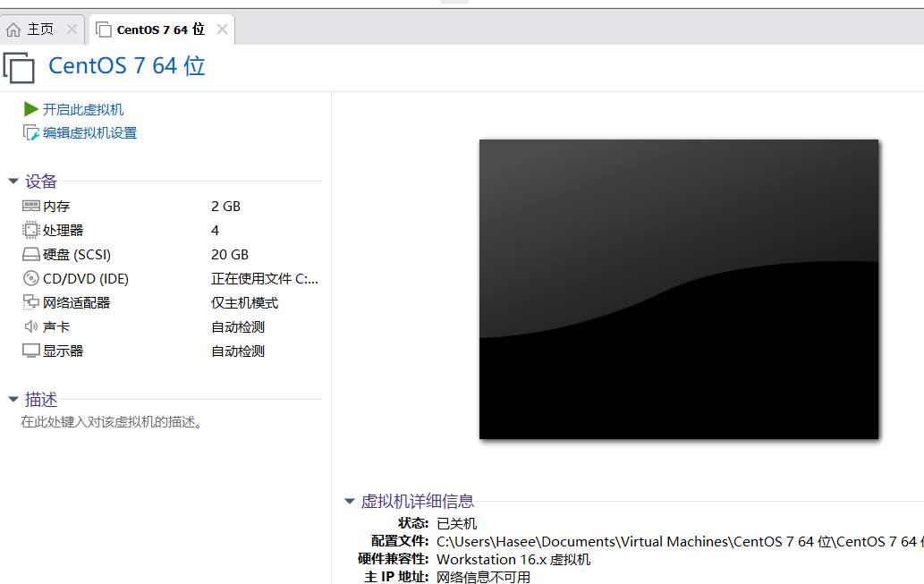The width and height of the screenshot is (924, 584).
Task: Click the VM icon in CentOS tab
Action: [103, 30]
